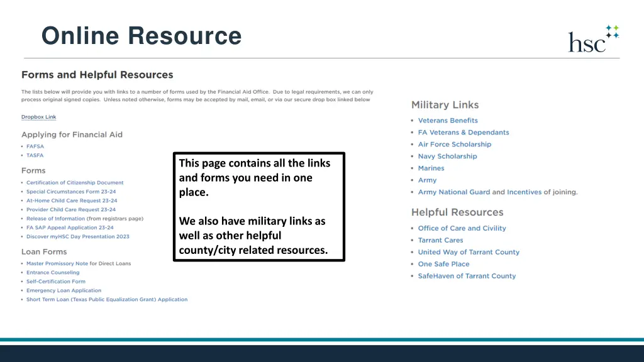644x362 pixels.
Task: Open SafeHaven of Tarrant County link
Action: point(467,275)
